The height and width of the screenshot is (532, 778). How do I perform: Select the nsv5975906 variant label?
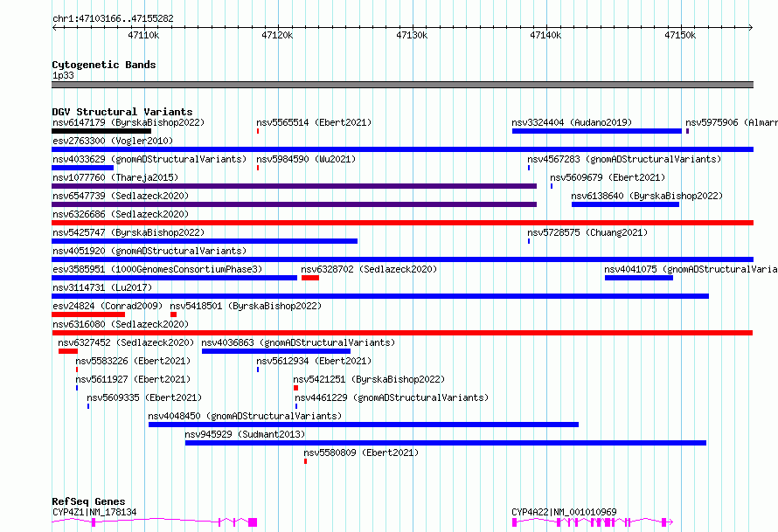(x=732, y=122)
